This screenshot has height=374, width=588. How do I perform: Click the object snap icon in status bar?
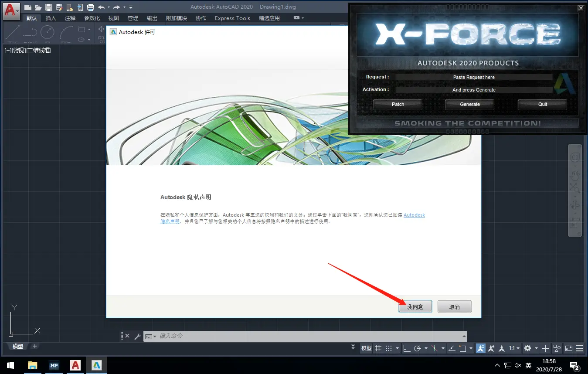pyautogui.click(x=462, y=348)
